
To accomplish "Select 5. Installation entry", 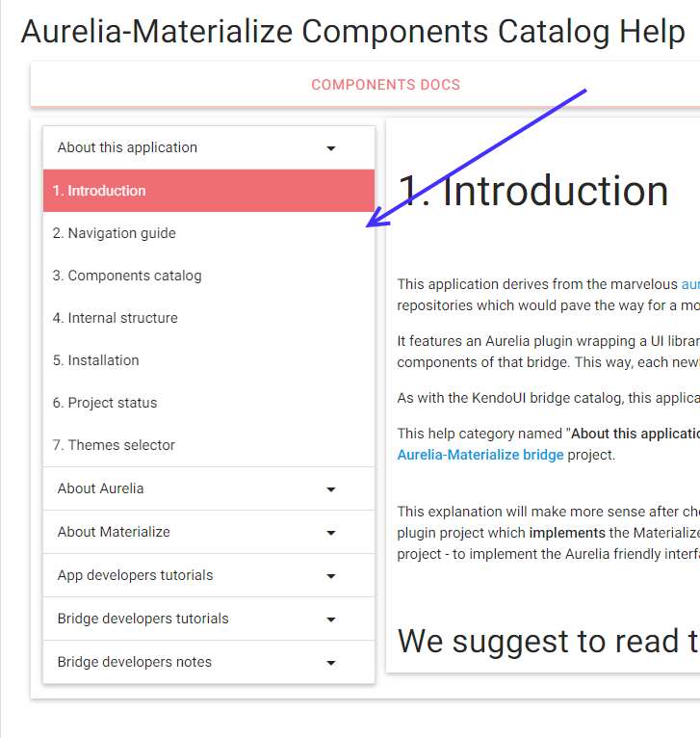I will (95, 360).
